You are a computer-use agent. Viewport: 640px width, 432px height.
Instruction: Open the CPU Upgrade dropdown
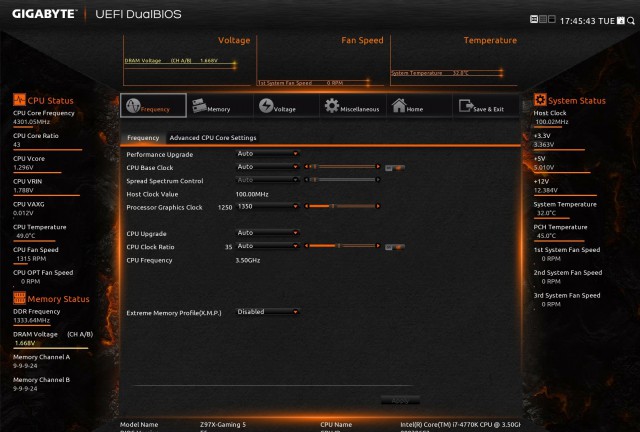tap(268, 233)
